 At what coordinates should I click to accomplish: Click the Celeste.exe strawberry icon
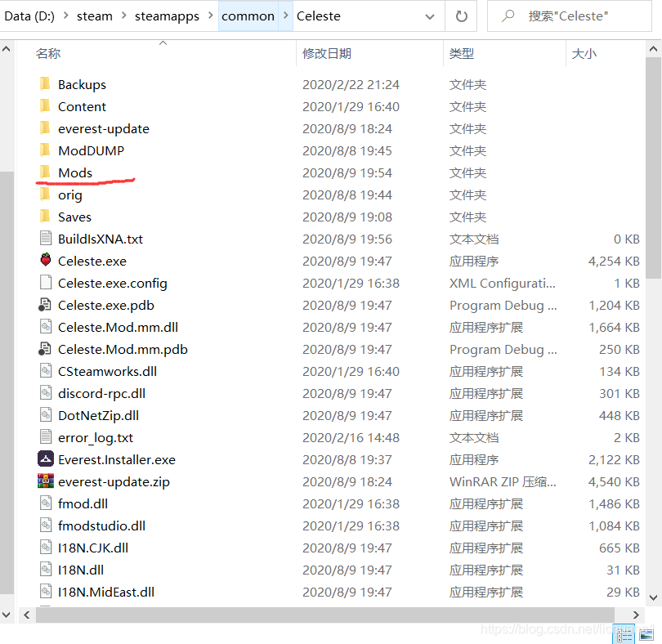point(46,260)
